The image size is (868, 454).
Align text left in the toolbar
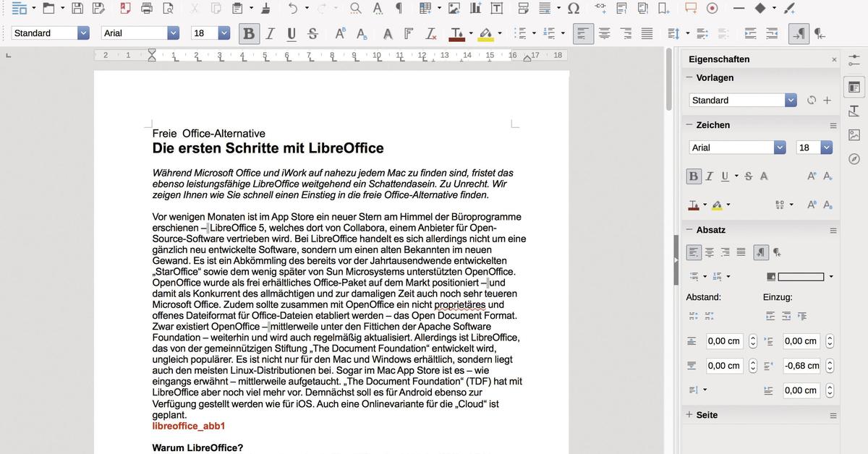pos(583,33)
